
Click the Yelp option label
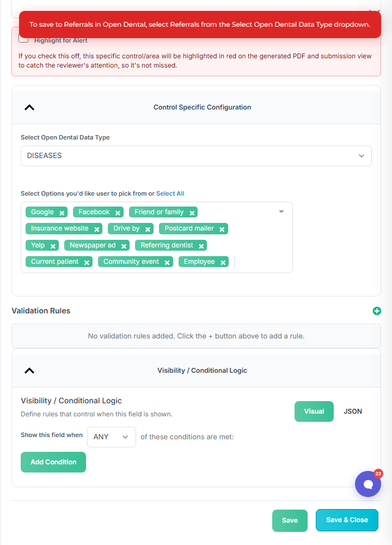pos(38,245)
